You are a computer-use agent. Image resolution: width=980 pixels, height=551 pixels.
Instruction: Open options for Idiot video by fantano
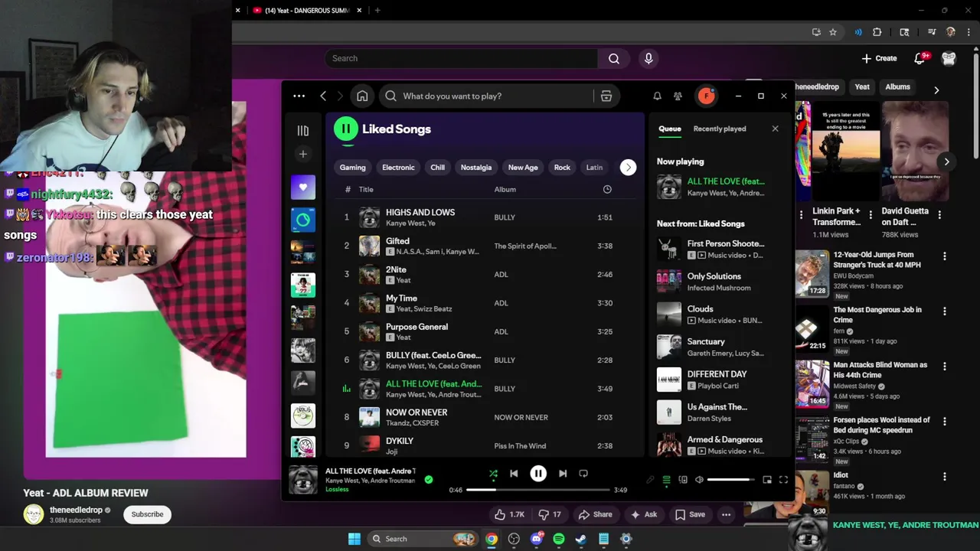944,476
